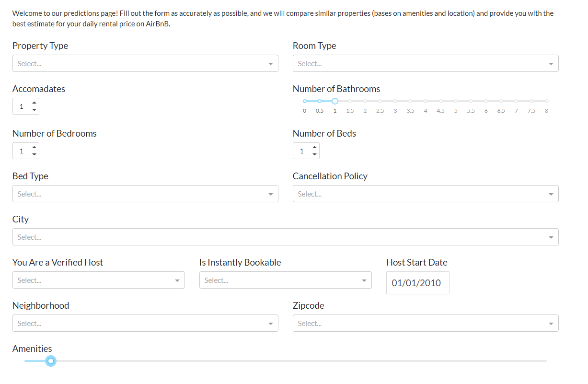Screen dimensions: 588x384
Task: Increase the Accomadates value with up arrow
Action: (34, 103)
